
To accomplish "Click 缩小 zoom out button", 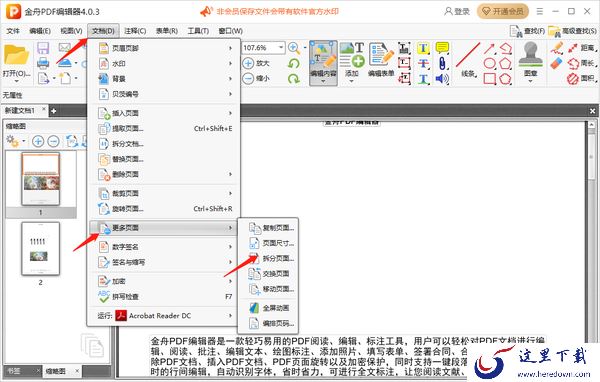I will pos(256,78).
